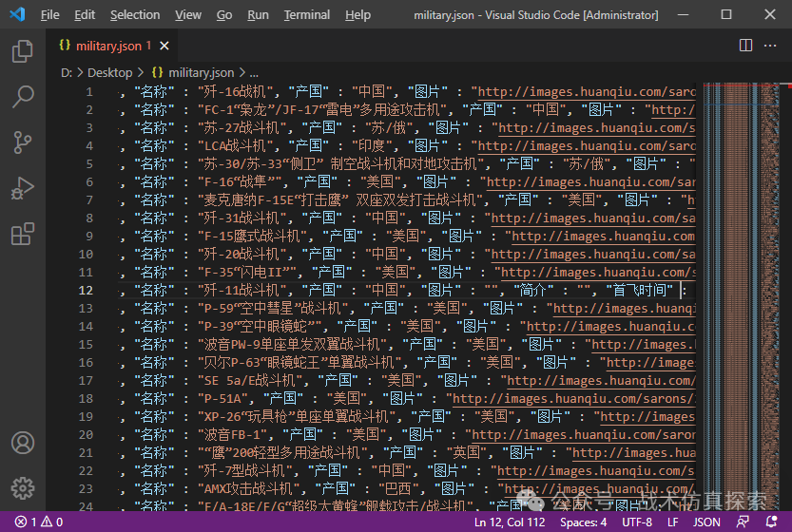
Task: Open notifications bell in status bar
Action: tap(771, 522)
